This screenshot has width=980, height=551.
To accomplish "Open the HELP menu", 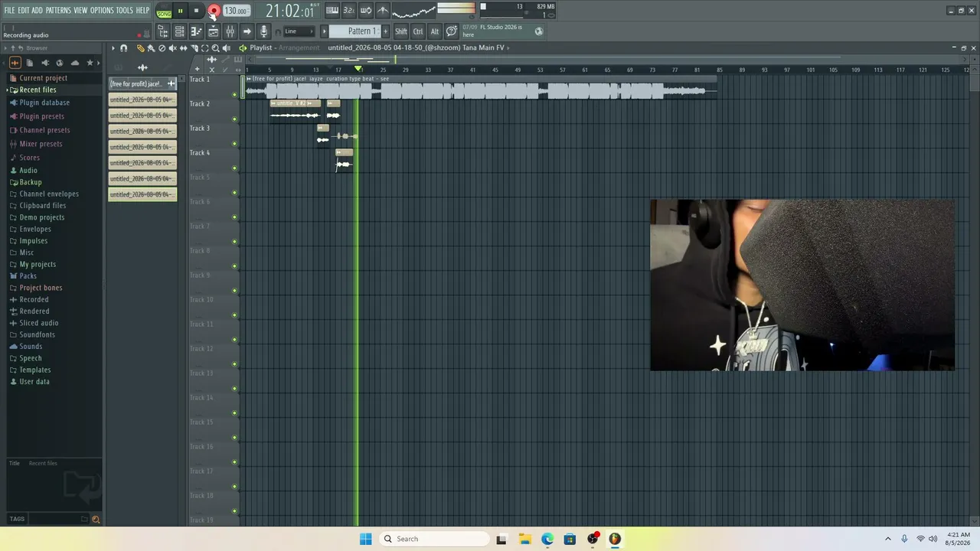I will pos(143,11).
